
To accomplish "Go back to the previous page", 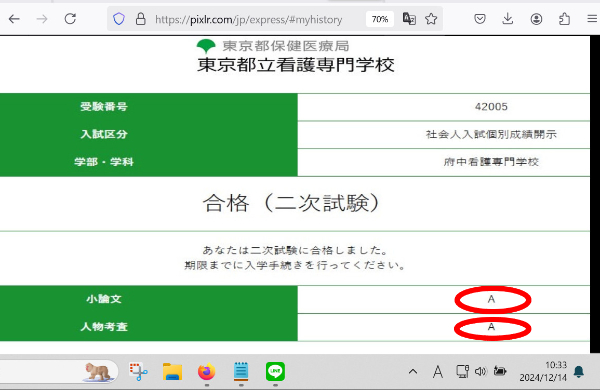I will pos(14,19).
